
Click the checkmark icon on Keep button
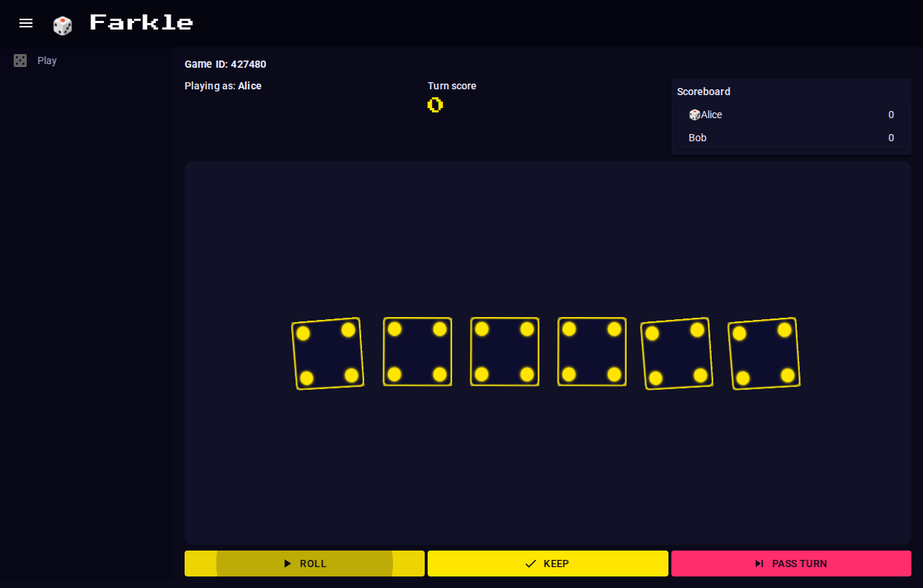coord(531,563)
